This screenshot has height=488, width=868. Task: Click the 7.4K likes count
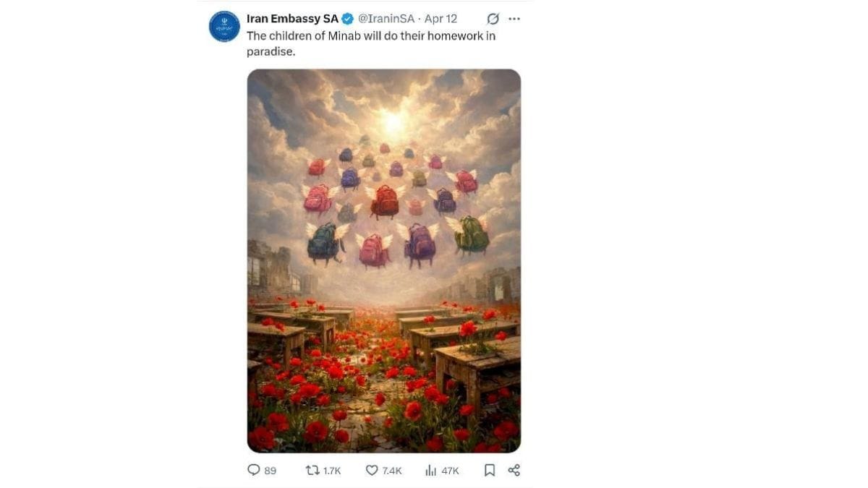[x=392, y=471]
